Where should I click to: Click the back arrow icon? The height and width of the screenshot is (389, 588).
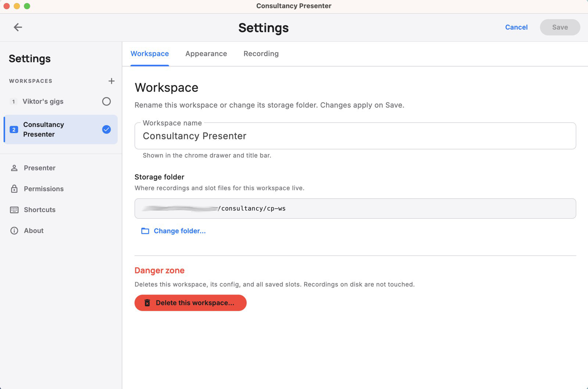[18, 27]
